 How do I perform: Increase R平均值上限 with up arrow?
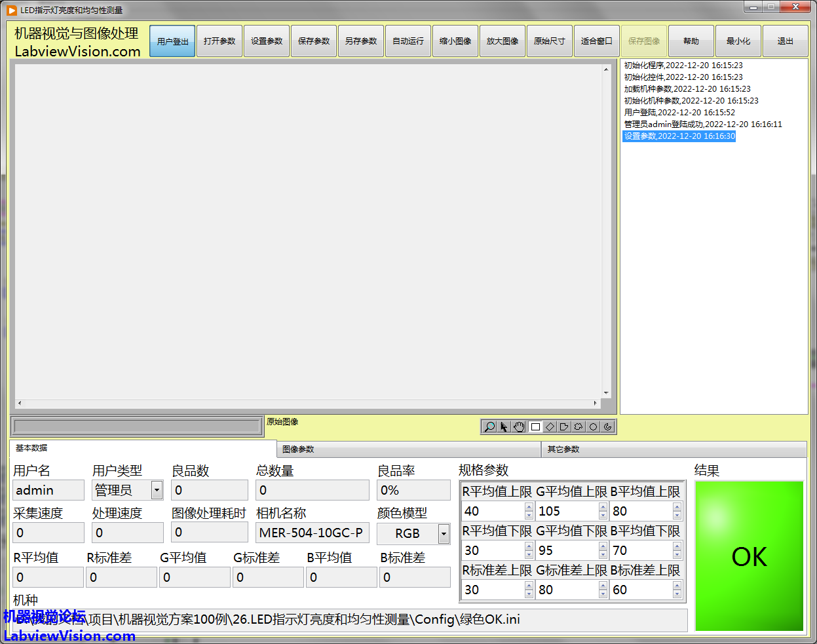point(529,507)
